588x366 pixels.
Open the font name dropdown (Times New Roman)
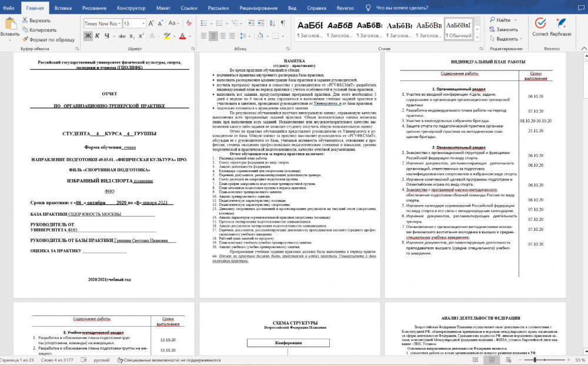coord(119,23)
